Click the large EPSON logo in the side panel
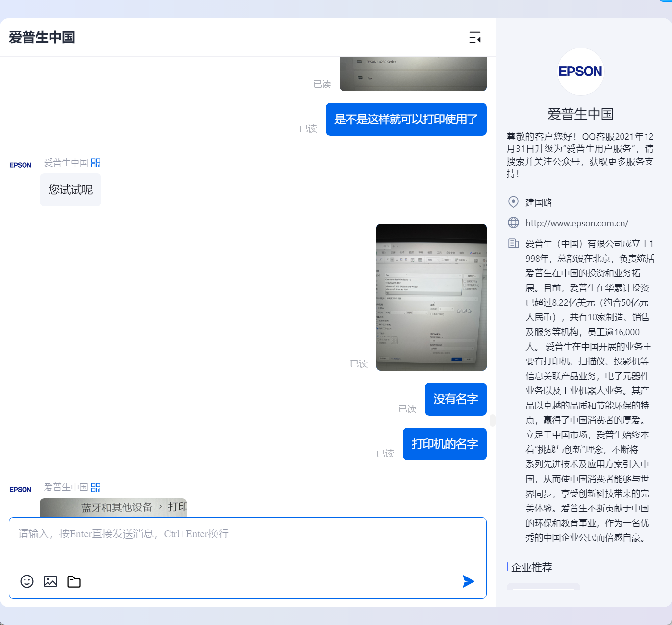Screen dimensions: 672x625 (580, 72)
